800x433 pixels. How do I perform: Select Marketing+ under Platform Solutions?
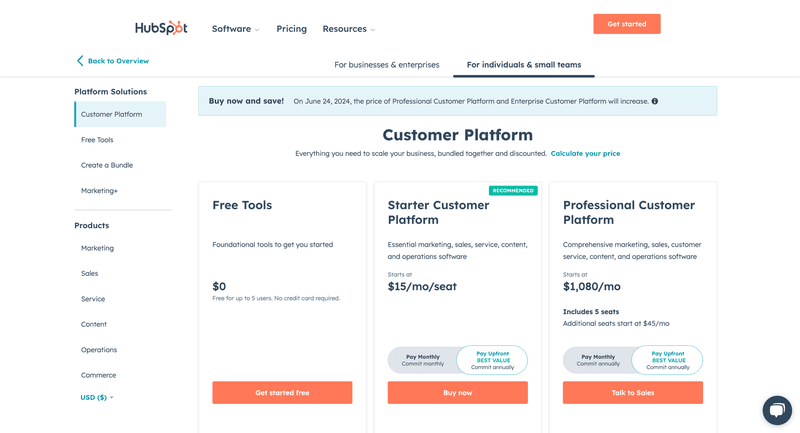pos(99,190)
